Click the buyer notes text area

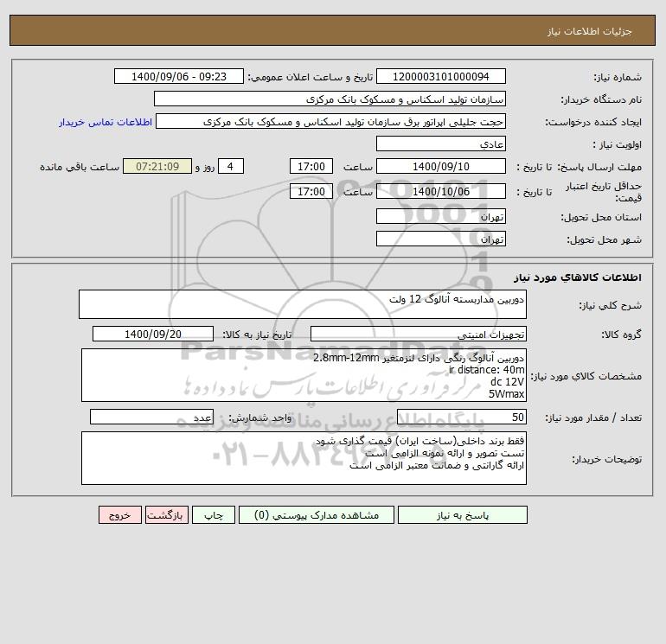point(304,458)
